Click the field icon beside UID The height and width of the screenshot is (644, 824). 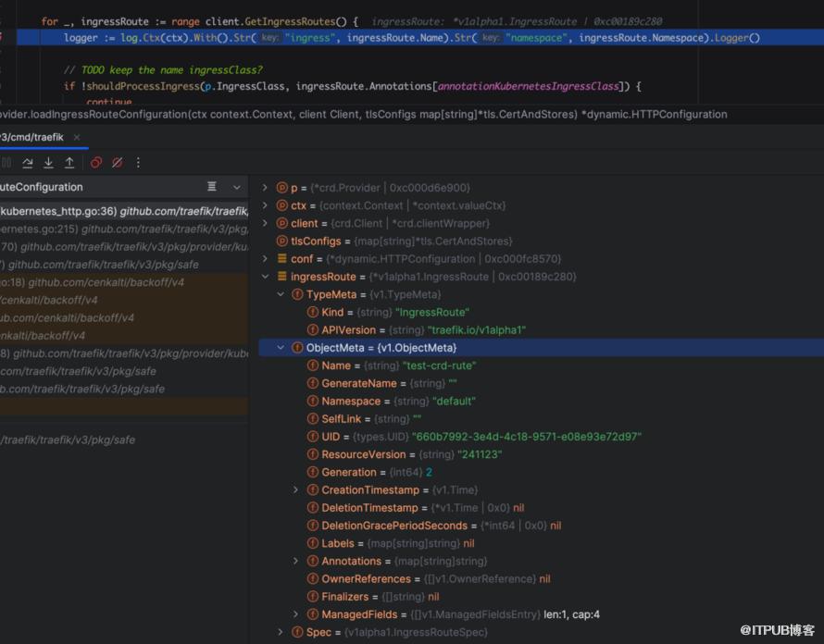pos(313,437)
